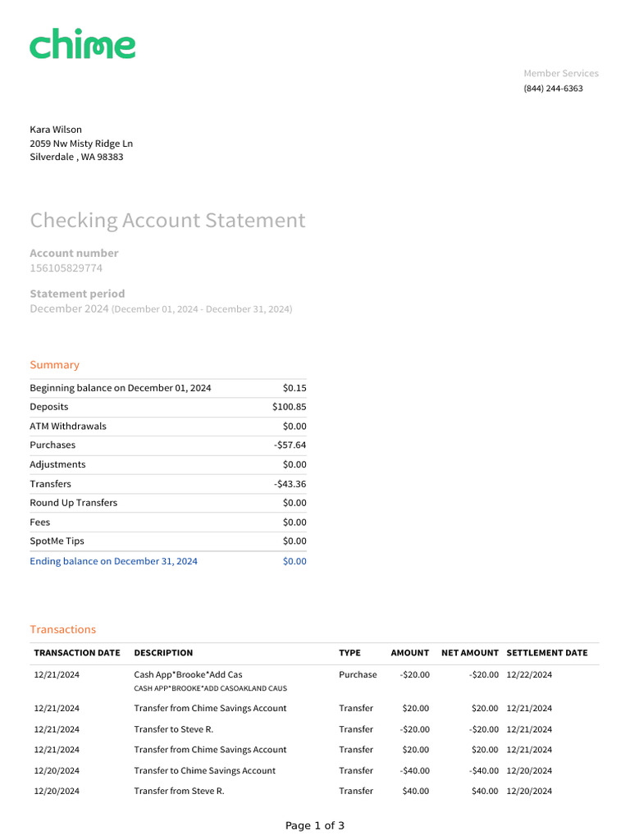Select Beginning balance on December 01, 2024
Viewport: 630px width, 840px height.
(x=120, y=388)
